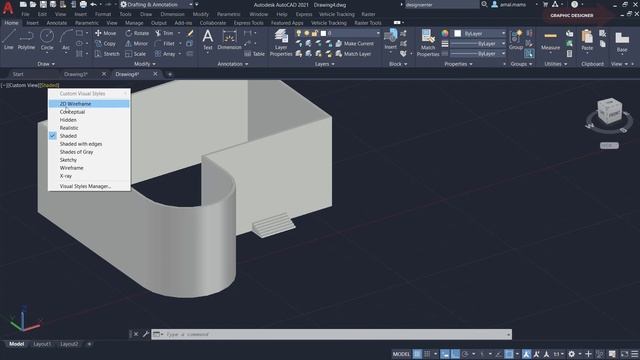Select the Mirror tool
Viewport: 640px width, 360px height.
[137, 43]
